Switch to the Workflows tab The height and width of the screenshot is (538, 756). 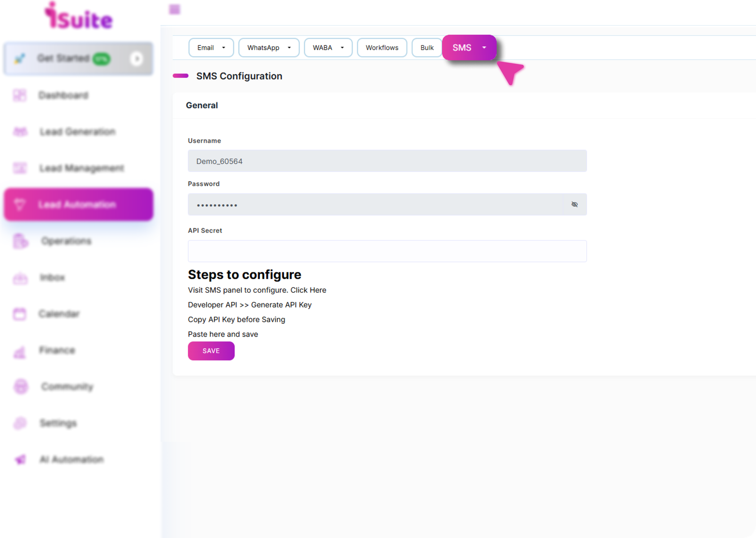382,47
